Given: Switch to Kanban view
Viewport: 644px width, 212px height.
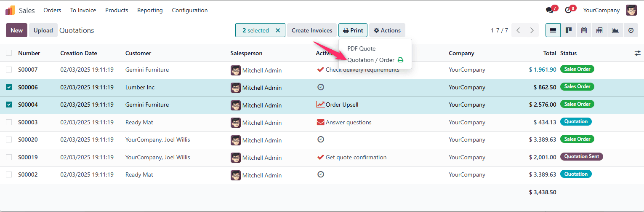Looking at the screenshot, I should [568, 30].
